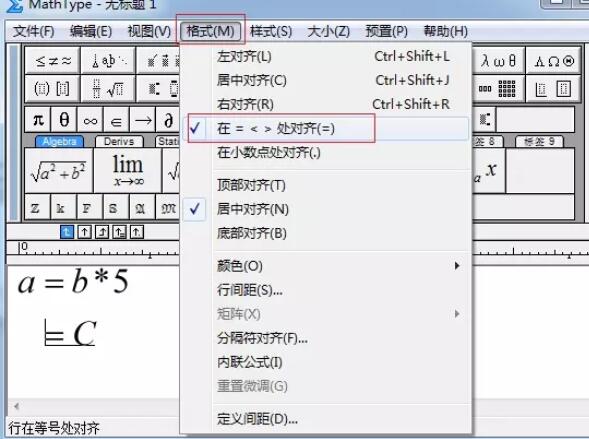Choose top align (T) menu item
Image resolution: width=589 pixels, height=439 pixels.
pos(326,185)
